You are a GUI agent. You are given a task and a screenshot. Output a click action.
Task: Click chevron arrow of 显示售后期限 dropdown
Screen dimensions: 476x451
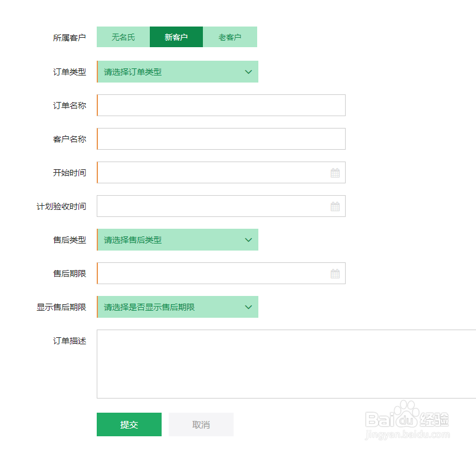click(248, 307)
